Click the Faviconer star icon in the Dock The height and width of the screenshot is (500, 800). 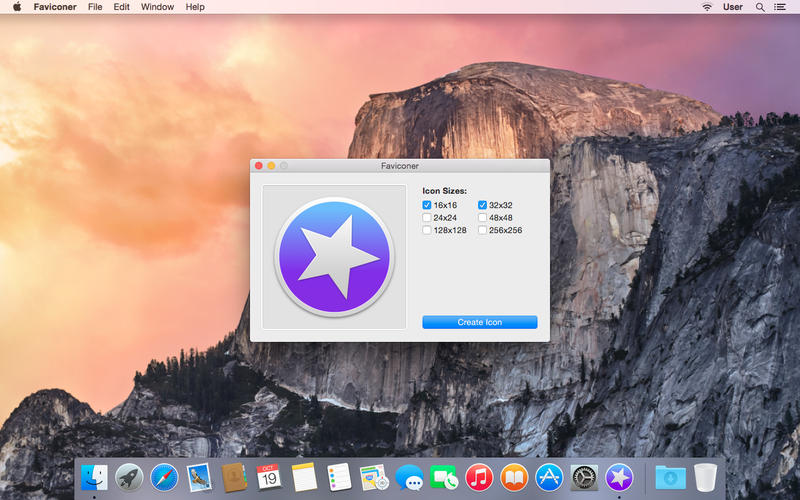[x=619, y=477]
